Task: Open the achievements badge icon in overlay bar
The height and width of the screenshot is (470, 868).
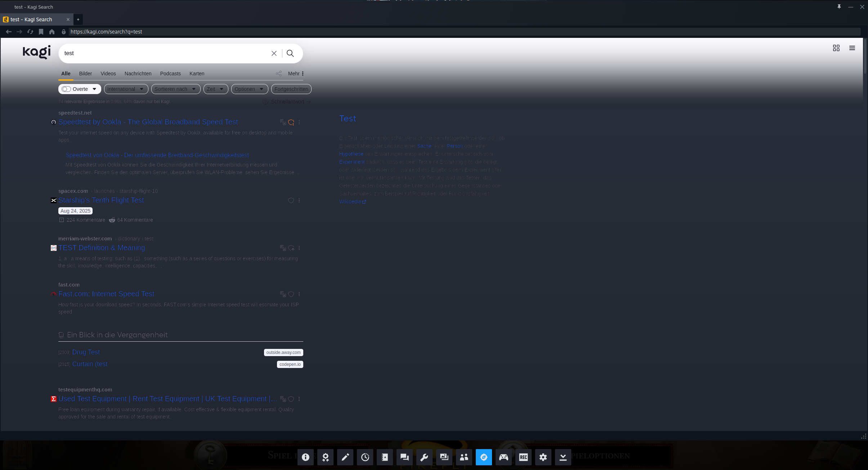Action: [x=325, y=457]
